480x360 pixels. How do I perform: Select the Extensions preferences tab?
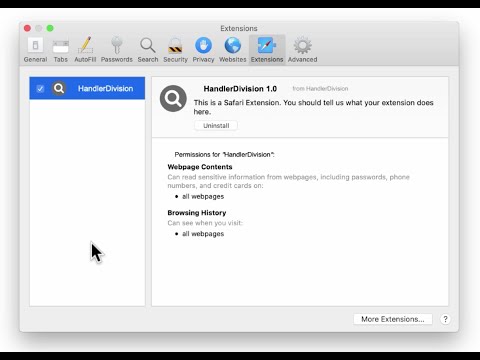point(267,50)
